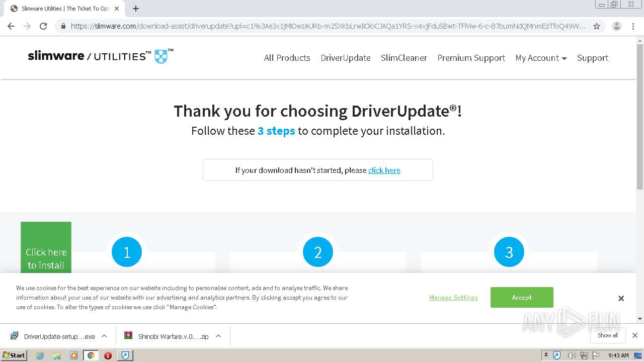
Task: Select the step 3 circle
Action: tap(509, 252)
